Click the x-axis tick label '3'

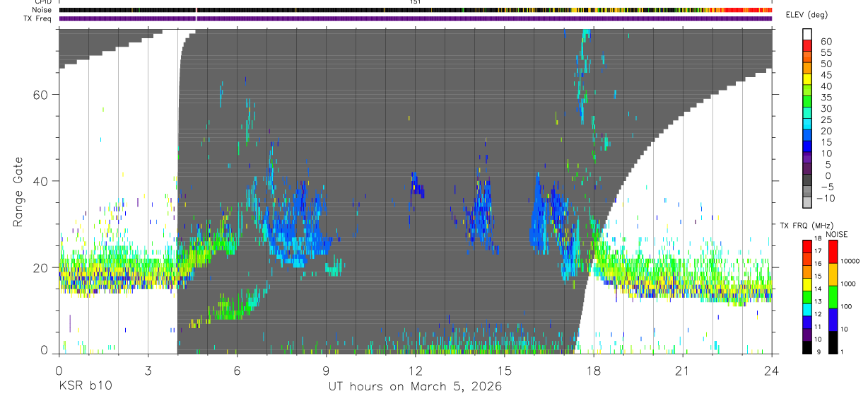coord(148,370)
